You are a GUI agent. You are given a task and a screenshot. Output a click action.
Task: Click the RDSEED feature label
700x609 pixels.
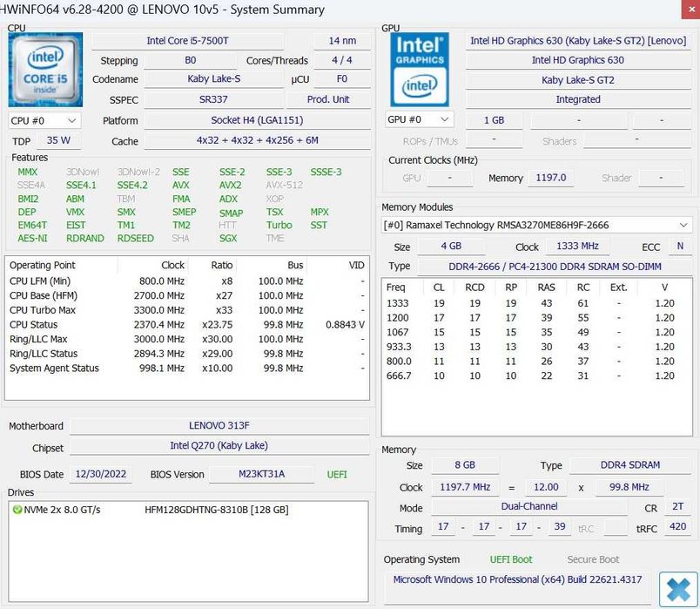[x=135, y=238]
